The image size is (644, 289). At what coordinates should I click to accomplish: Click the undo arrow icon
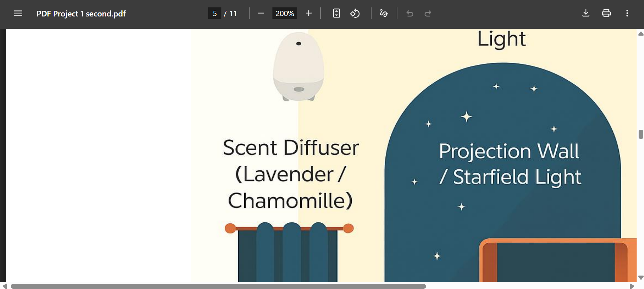coord(410,13)
